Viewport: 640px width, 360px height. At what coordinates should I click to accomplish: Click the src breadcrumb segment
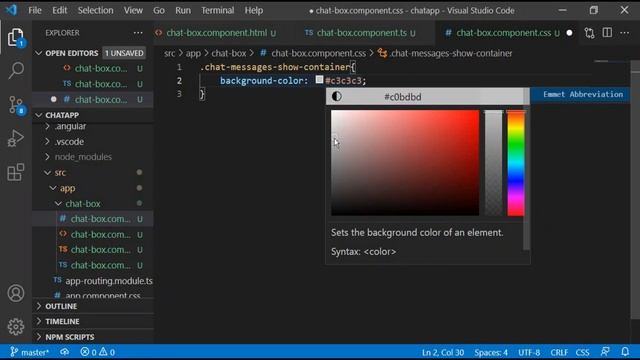(x=169, y=53)
